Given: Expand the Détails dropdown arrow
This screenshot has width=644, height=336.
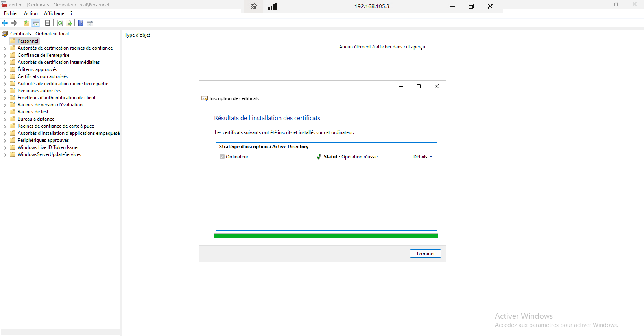Looking at the screenshot, I should (x=431, y=157).
